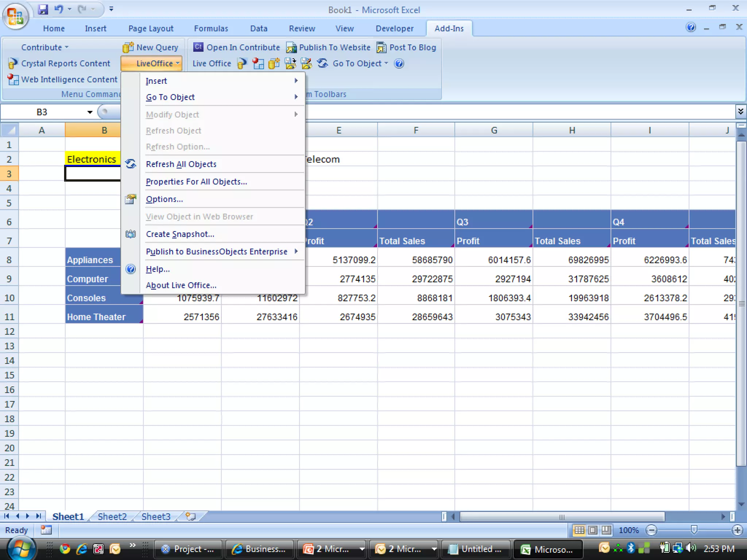Image resolution: width=747 pixels, height=560 pixels.
Task: Open Properties For All Objects
Action: point(222,182)
